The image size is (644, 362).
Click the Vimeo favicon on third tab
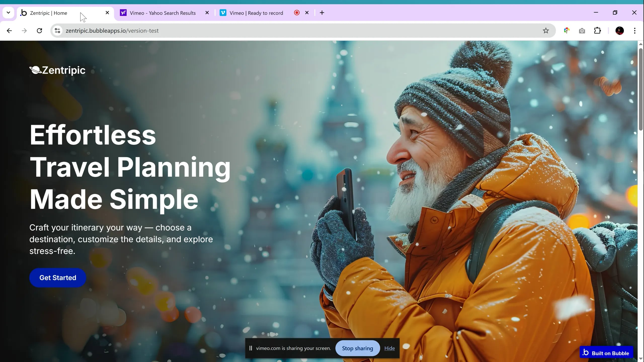[223, 13]
